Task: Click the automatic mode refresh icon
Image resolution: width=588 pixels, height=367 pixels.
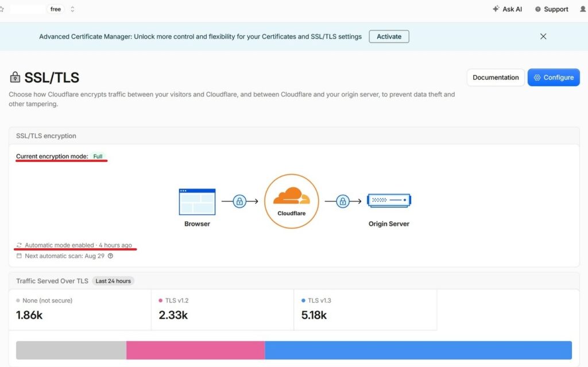Action: 19,245
